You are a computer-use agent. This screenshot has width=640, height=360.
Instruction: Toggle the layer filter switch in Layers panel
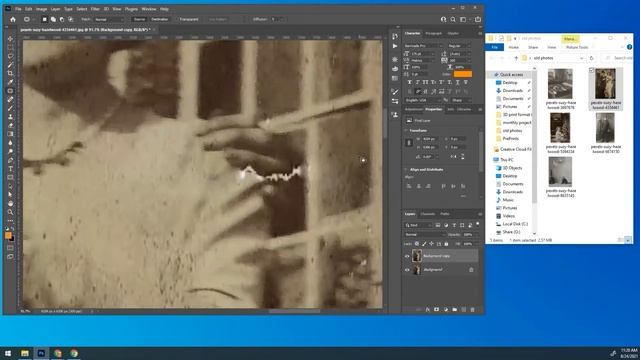pos(478,224)
